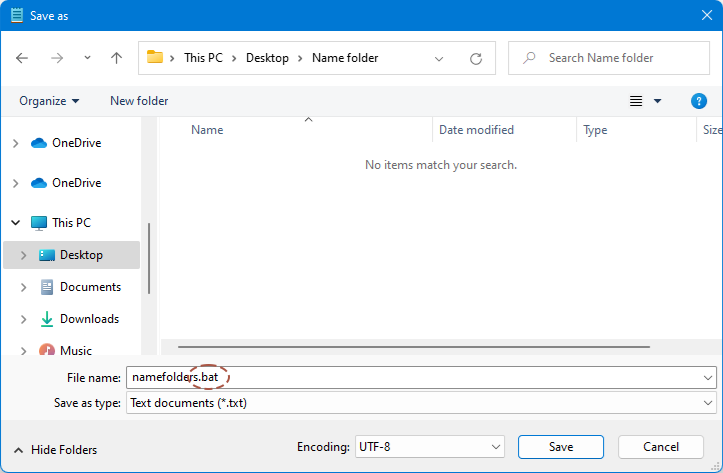This screenshot has height=473, width=723.
Task: Expand the Desktop tree node
Action: click(x=24, y=255)
